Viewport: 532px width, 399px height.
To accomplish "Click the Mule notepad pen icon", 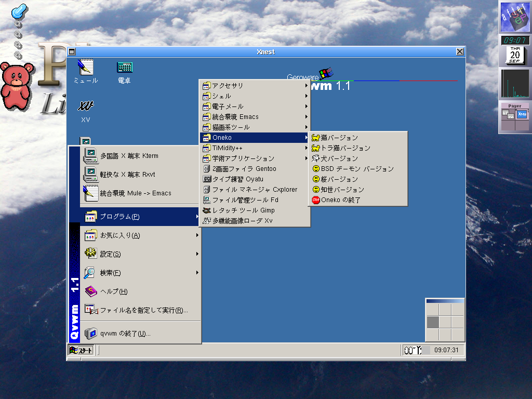I will (90, 193).
